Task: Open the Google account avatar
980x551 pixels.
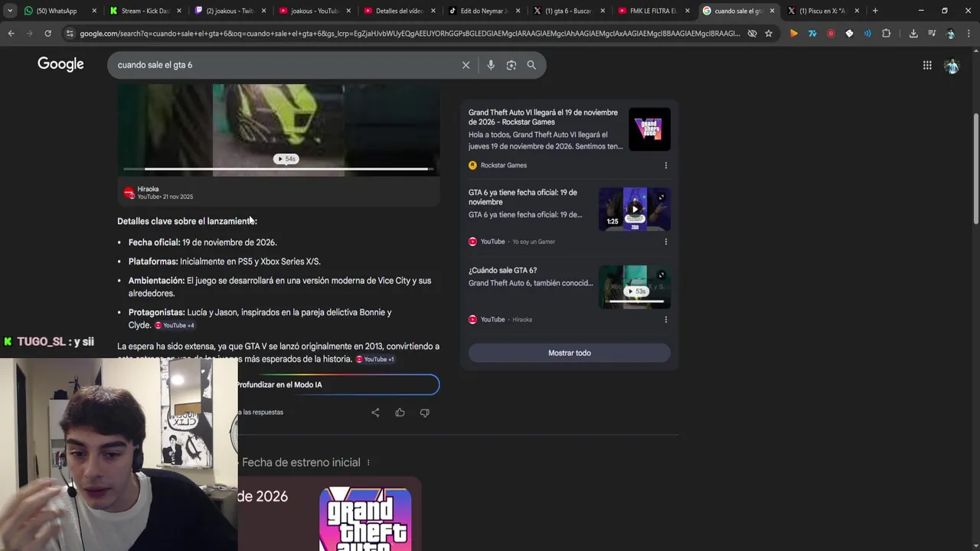Action: point(952,67)
